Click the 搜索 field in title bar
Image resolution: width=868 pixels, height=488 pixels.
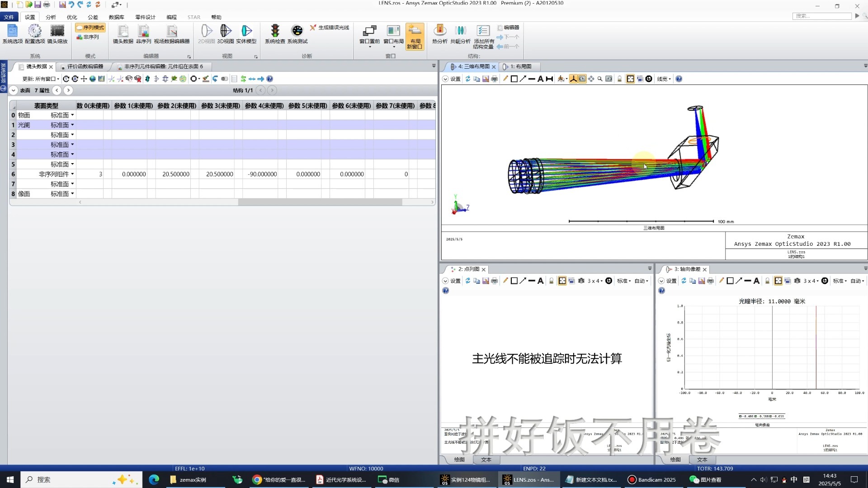[822, 15]
